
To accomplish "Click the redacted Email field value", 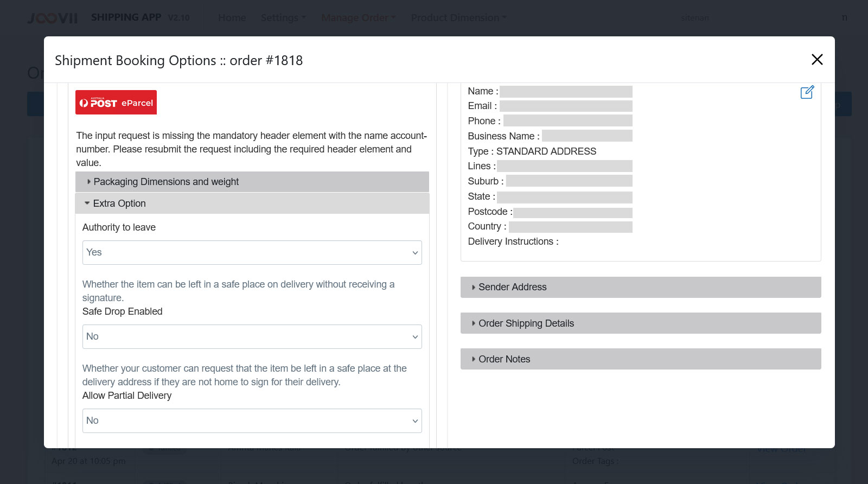I will pos(566,106).
